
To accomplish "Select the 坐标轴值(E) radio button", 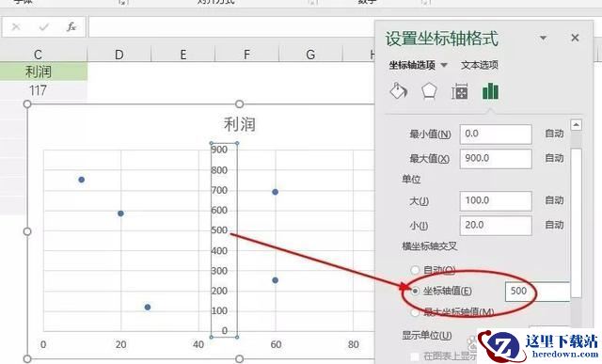I will tap(415, 291).
